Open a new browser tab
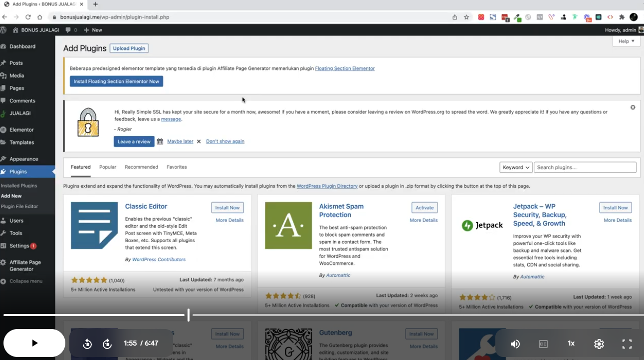Screen dimensions: 644x360 point(95,4)
